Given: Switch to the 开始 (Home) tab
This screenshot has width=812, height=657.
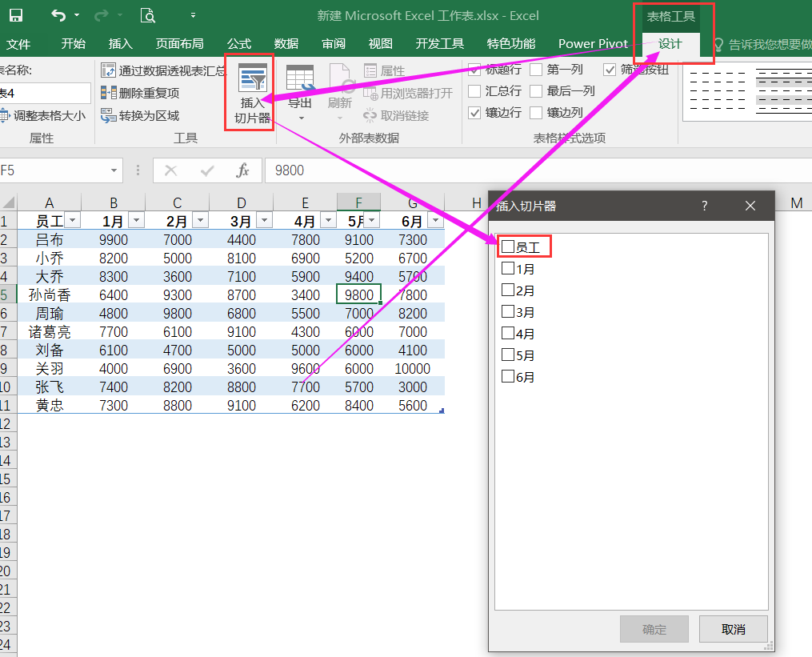Looking at the screenshot, I should [73, 44].
